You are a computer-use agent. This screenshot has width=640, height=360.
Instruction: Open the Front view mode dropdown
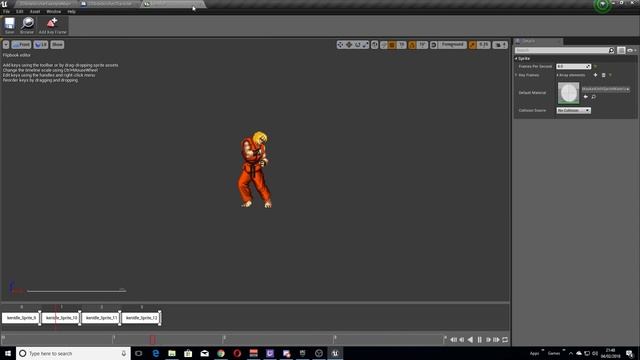click(21, 44)
